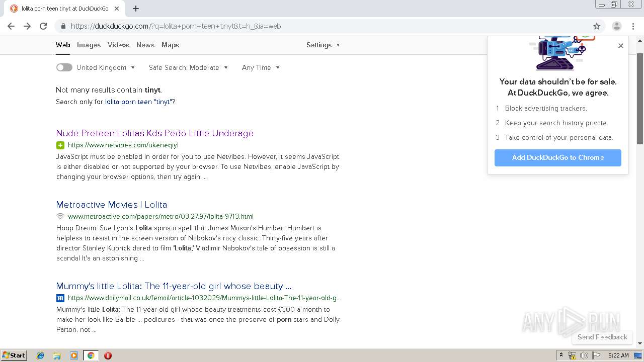644x362 pixels.
Task: Switch to the Images tab
Action: tap(89, 45)
